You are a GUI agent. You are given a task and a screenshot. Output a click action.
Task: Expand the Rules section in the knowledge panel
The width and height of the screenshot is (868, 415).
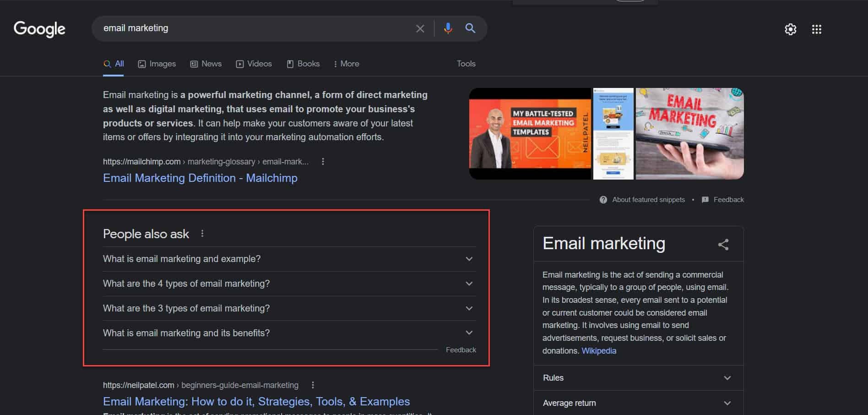click(x=727, y=378)
